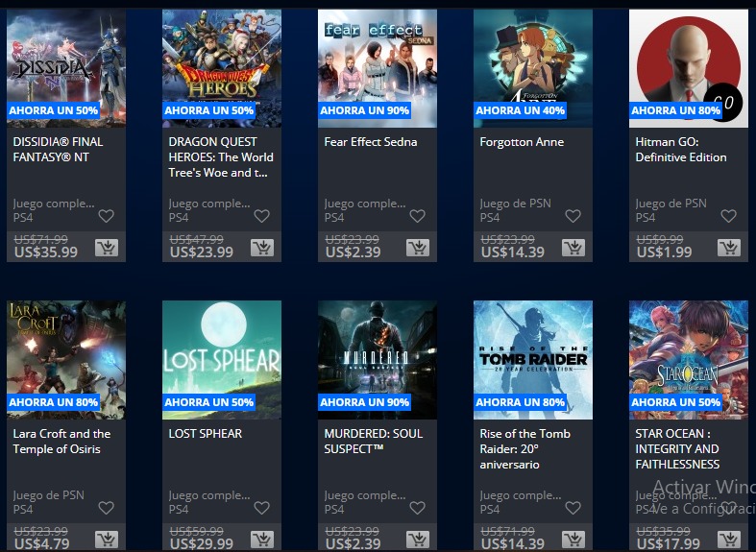
Task: Open the LOST SPHEAR title link
Action: (206, 434)
